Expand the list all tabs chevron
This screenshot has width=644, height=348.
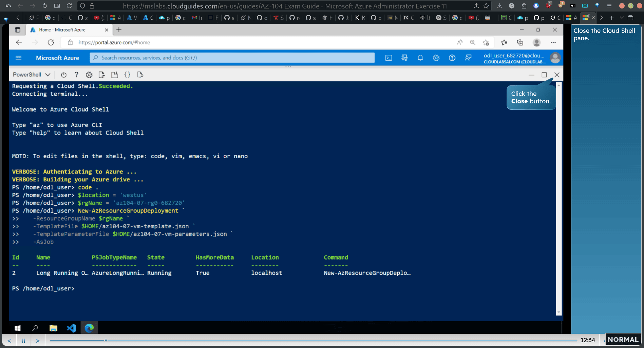click(622, 18)
